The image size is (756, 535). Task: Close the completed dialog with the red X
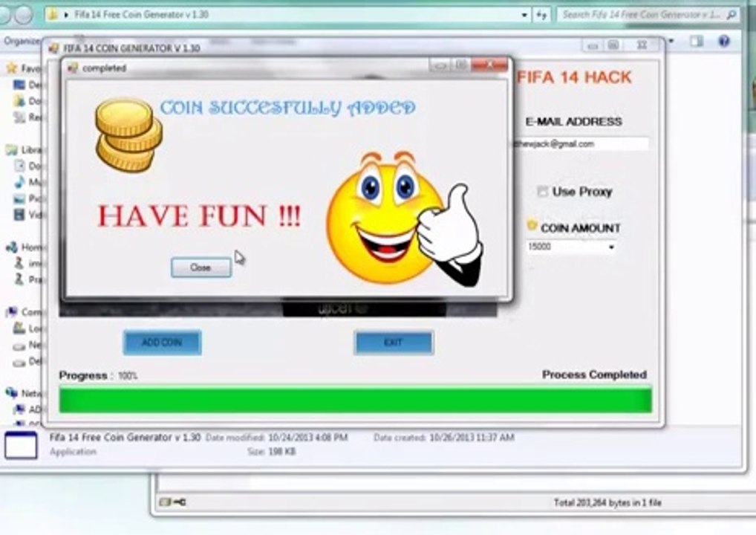pos(489,65)
